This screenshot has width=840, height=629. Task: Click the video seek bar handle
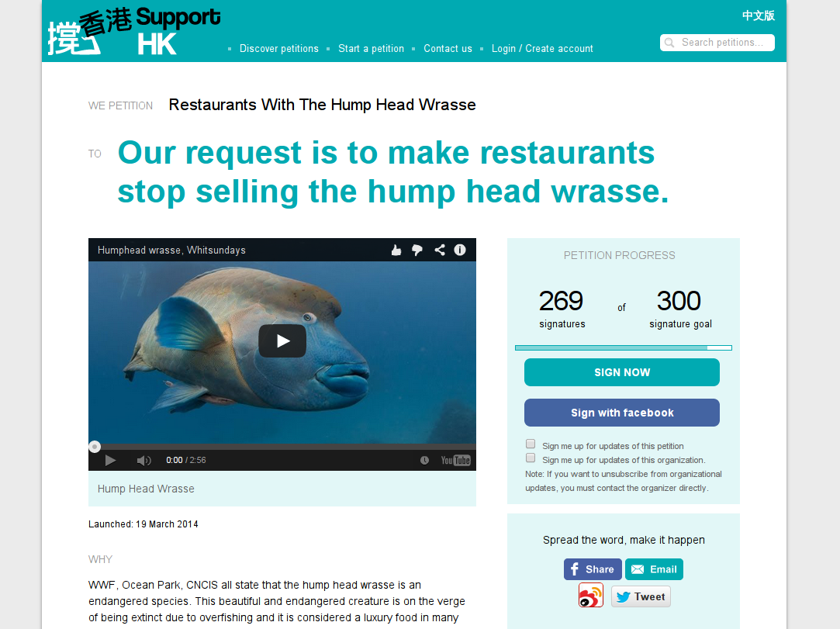[95, 446]
